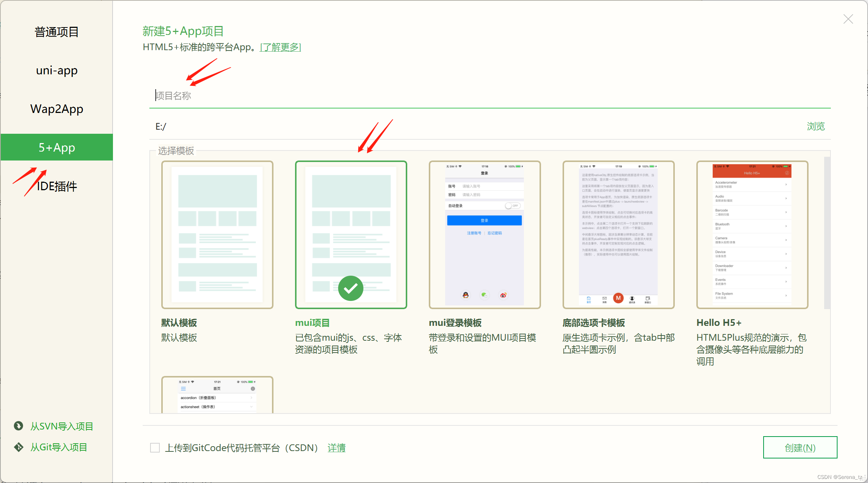The image size is (868, 483).
Task: Click the mui登录模板 title text
Action: coord(455,323)
